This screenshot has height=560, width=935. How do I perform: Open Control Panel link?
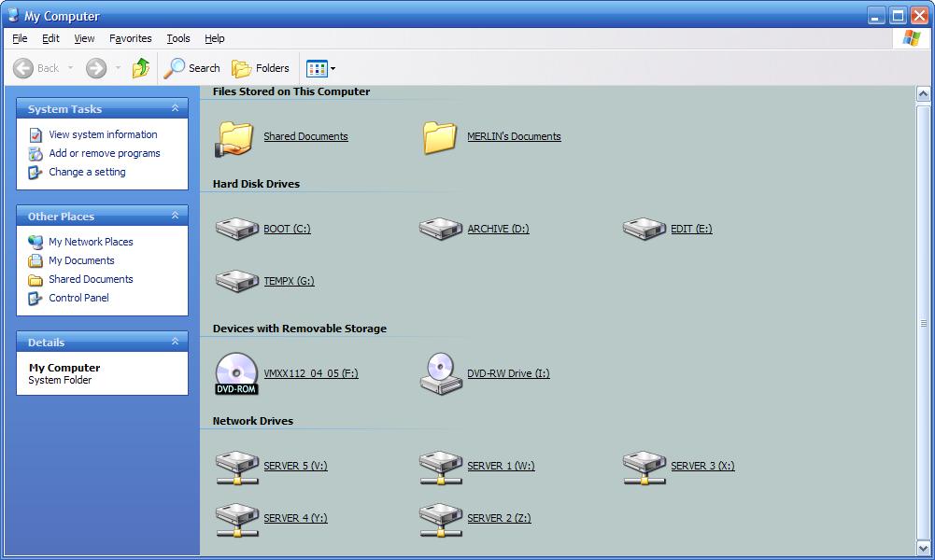coord(78,298)
